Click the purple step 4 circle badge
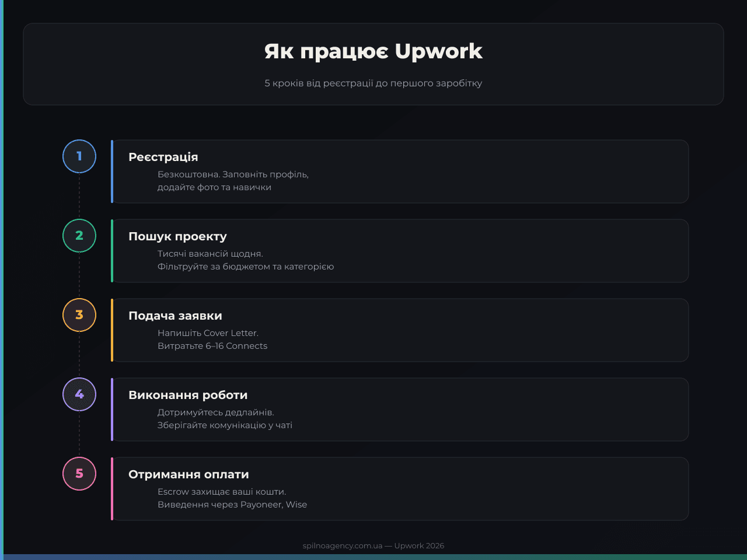 pyautogui.click(x=79, y=394)
